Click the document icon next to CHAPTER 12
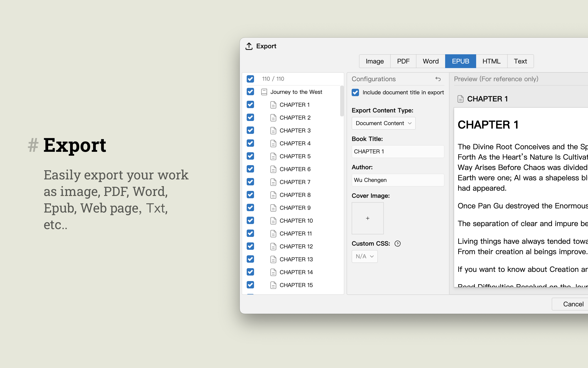Screen dimensions: 588x368 coord(273,247)
